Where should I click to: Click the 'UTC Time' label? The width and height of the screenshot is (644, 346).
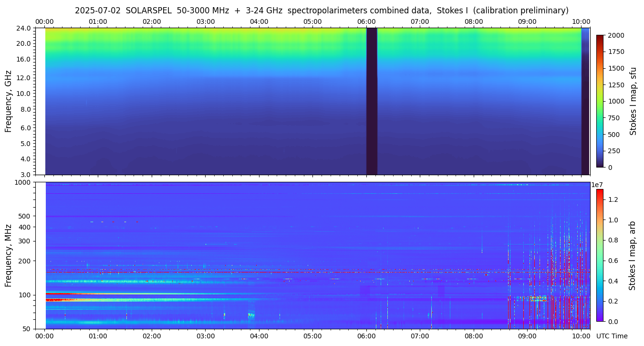tap(612, 336)
